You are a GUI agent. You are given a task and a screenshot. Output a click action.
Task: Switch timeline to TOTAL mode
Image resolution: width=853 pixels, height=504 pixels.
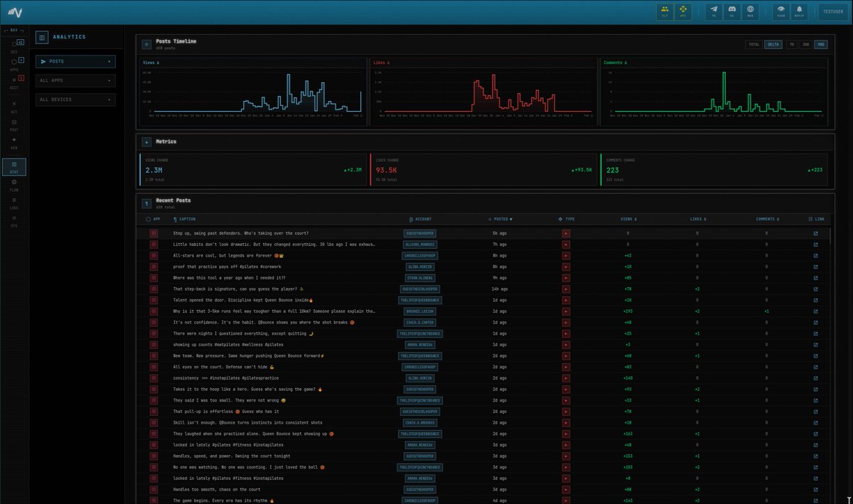(754, 44)
